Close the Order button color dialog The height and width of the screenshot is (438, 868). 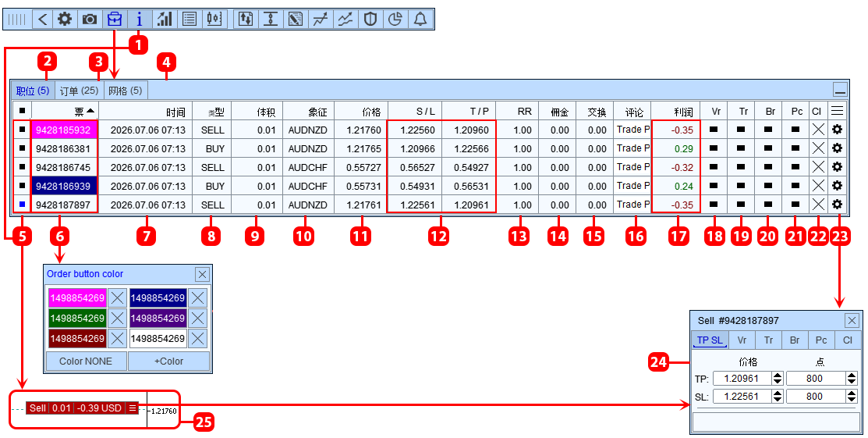(x=202, y=274)
